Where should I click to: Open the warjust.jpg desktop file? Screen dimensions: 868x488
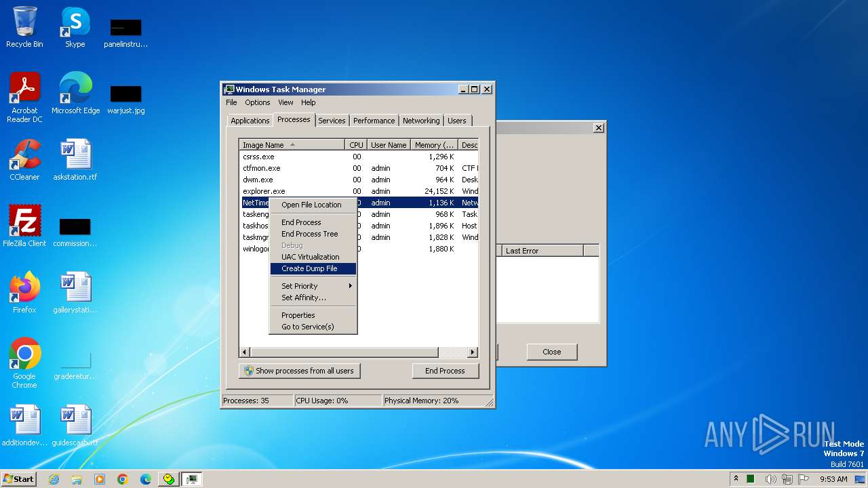point(126,99)
